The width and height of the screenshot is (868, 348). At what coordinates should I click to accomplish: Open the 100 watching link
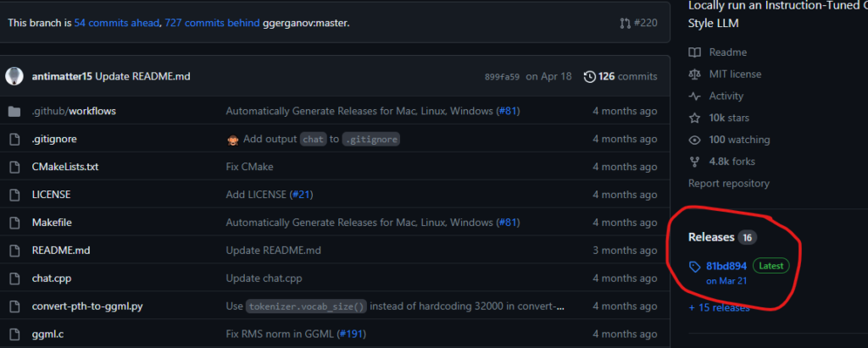coord(739,140)
